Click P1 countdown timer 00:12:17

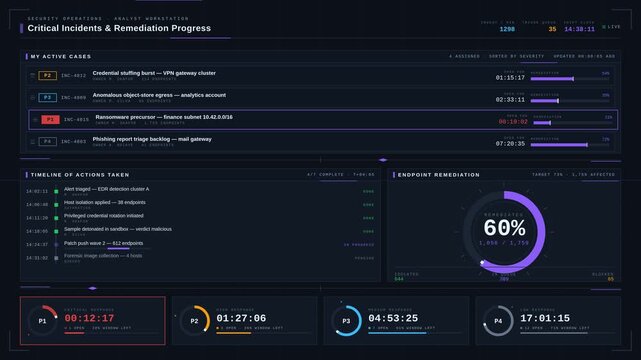(x=89, y=318)
